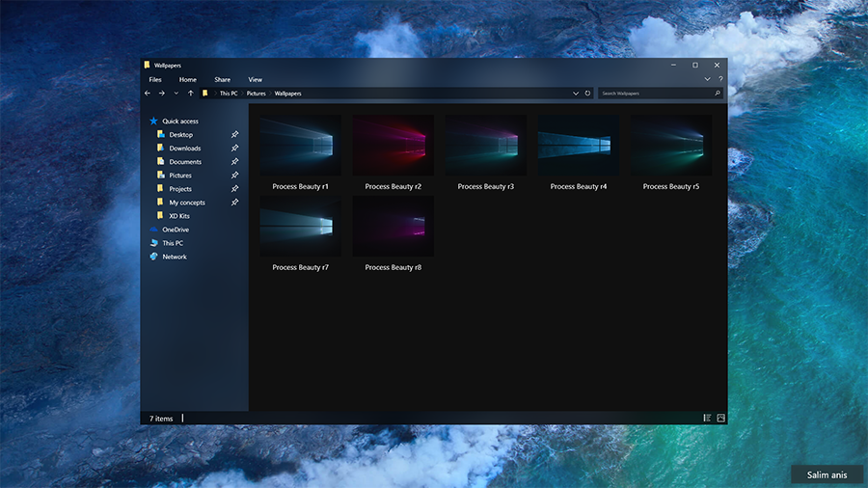Open the Help question mark icon

pyautogui.click(x=719, y=79)
